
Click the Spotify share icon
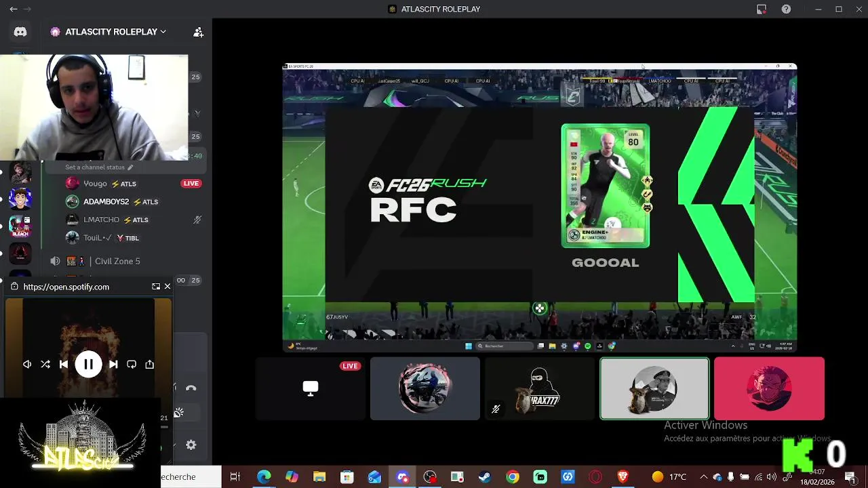150,365
